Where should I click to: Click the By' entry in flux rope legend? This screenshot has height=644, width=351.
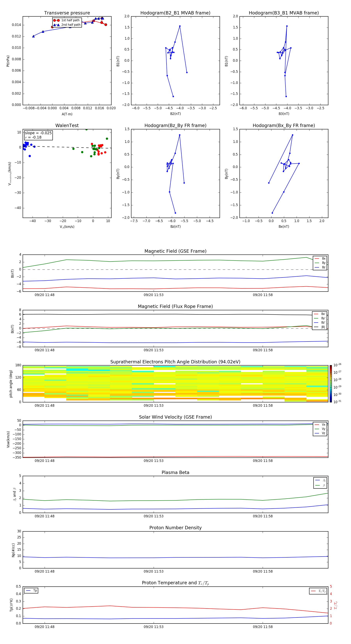320,318
